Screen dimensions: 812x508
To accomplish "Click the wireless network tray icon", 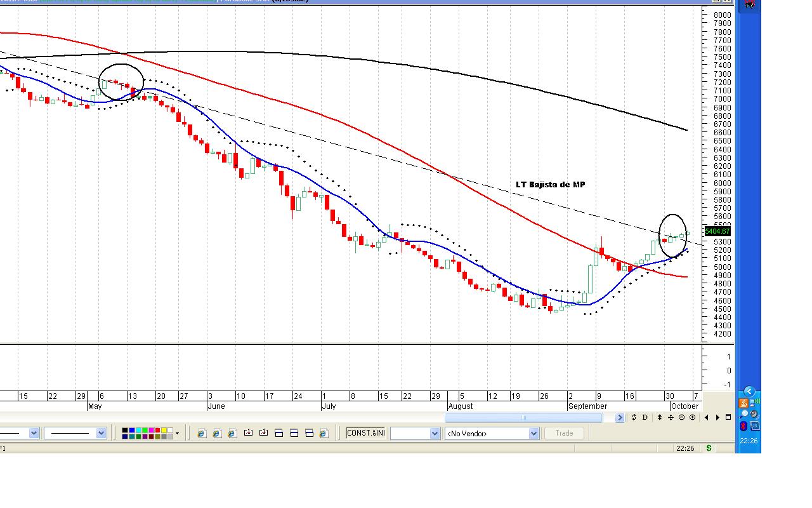I will (x=755, y=403).
